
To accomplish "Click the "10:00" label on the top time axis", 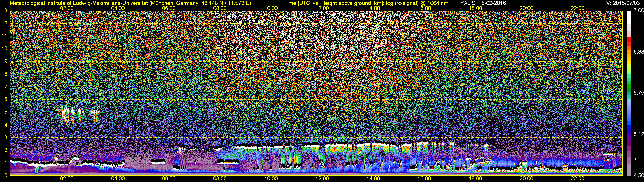I will (x=271, y=8).
